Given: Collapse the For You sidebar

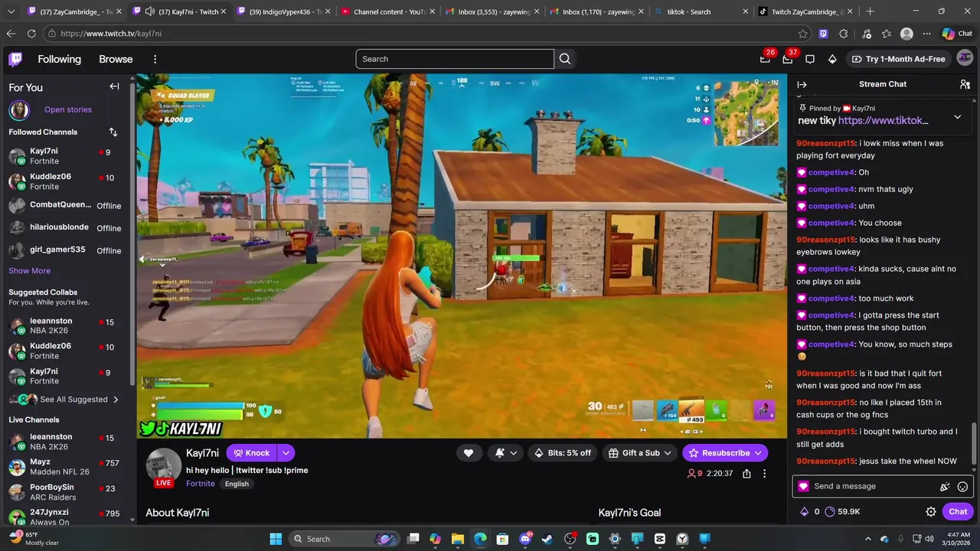Looking at the screenshot, I should point(114,86).
